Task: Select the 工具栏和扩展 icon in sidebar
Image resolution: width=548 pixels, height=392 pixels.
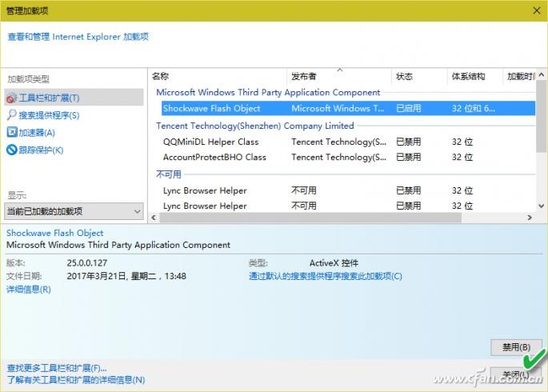Action: (x=12, y=98)
